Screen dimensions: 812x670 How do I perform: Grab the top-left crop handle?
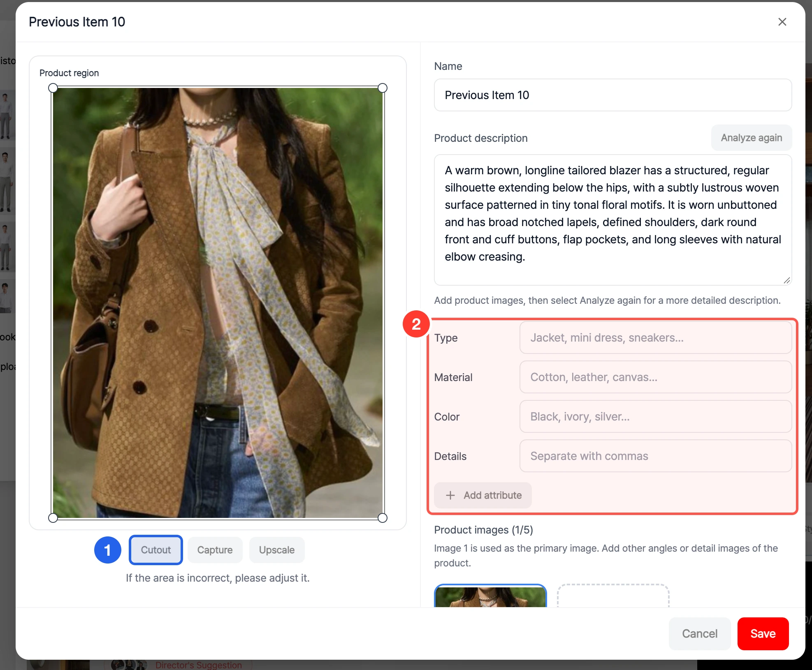coord(53,88)
